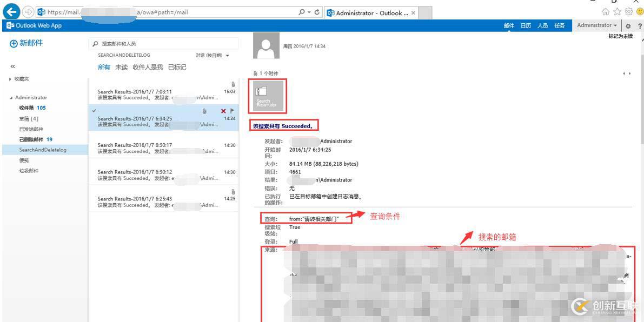644x322 pixels.
Task: Open the address bar dropdown arrow
Action: pyautogui.click(x=309, y=12)
